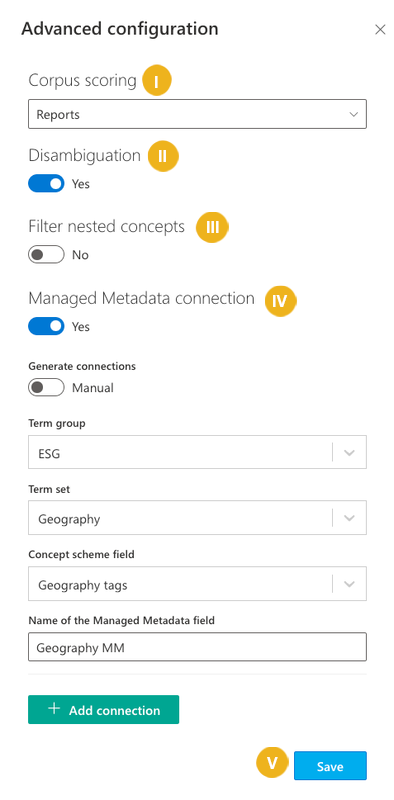Screen dimensions: 394x800
Task: Disable the Managed Metadata connection toggle
Action: point(46,326)
